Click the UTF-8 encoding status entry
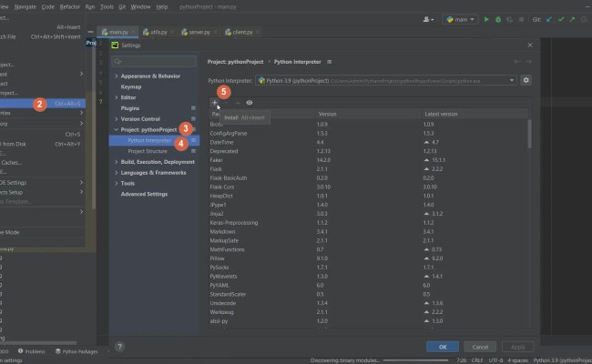Screen dimensions: 592x364 [495, 360]
